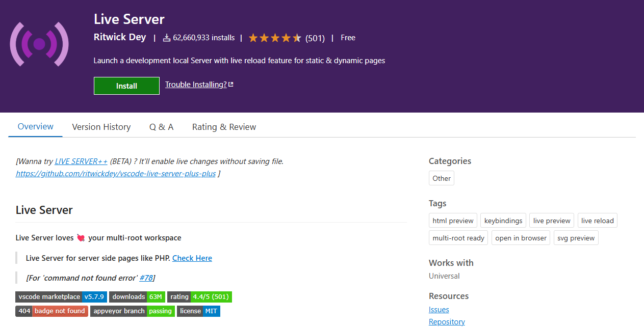Open the Q & A tab
This screenshot has height=327, width=644.
[161, 127]
